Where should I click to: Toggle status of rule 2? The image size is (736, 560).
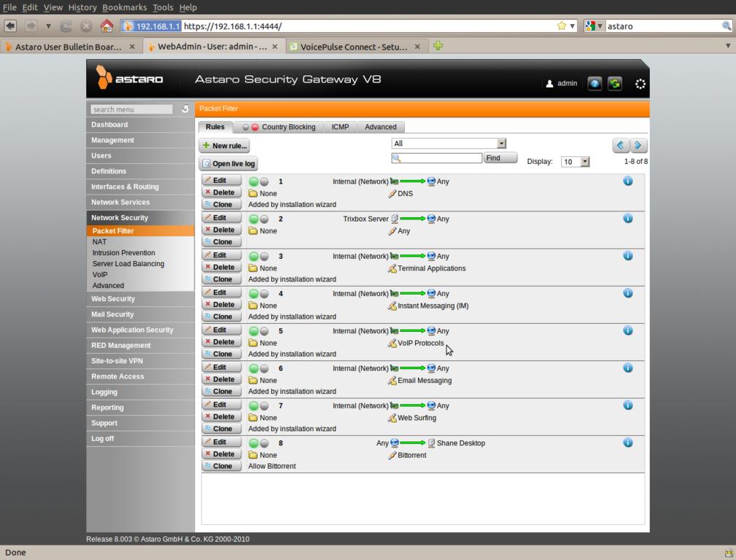[x=259, y=219]
